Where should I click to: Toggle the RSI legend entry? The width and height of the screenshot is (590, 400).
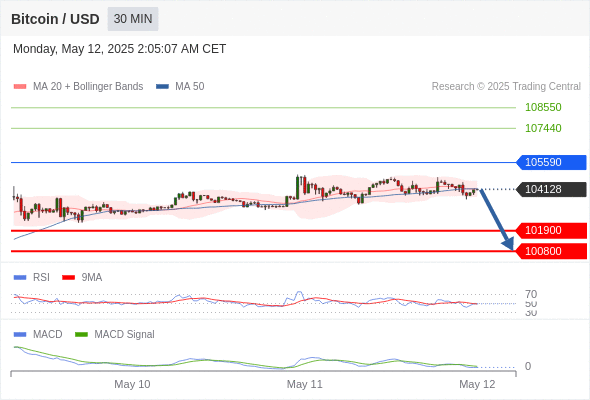click(x=32, y=277)
